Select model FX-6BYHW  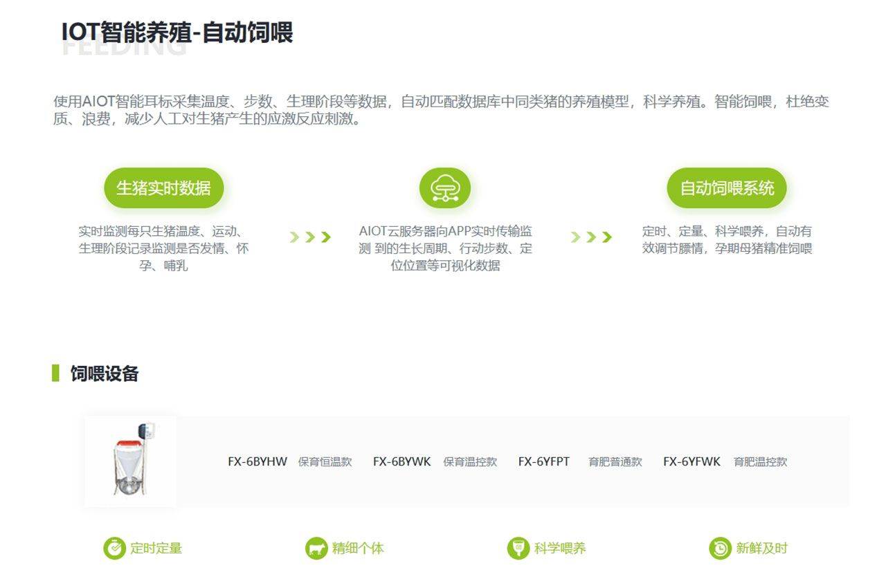[257, 461]
